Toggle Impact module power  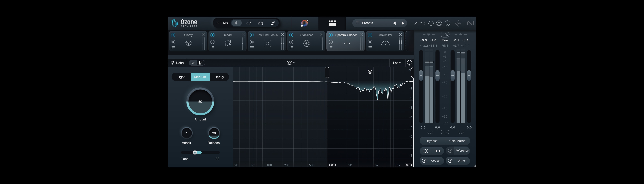(x=212, y=35)
